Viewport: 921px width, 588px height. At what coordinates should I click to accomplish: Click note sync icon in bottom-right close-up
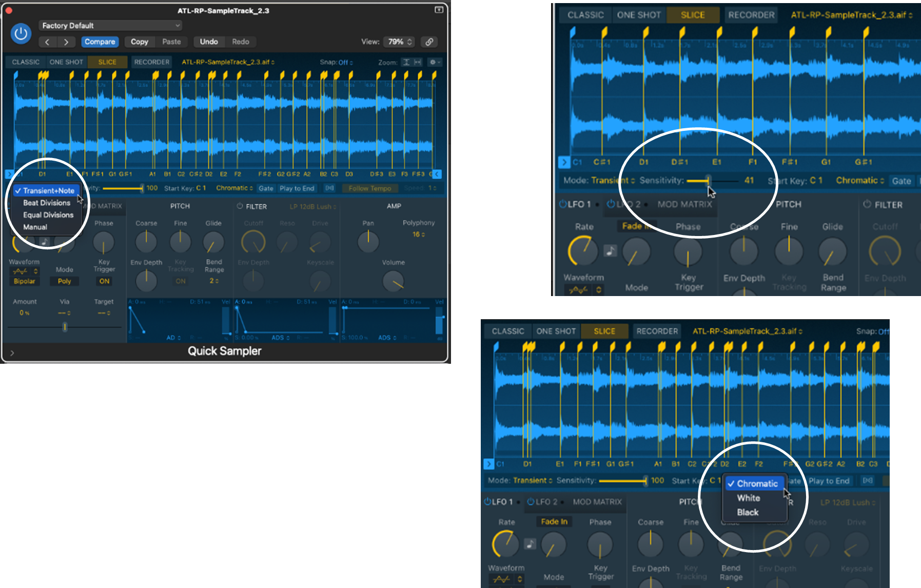530,544
